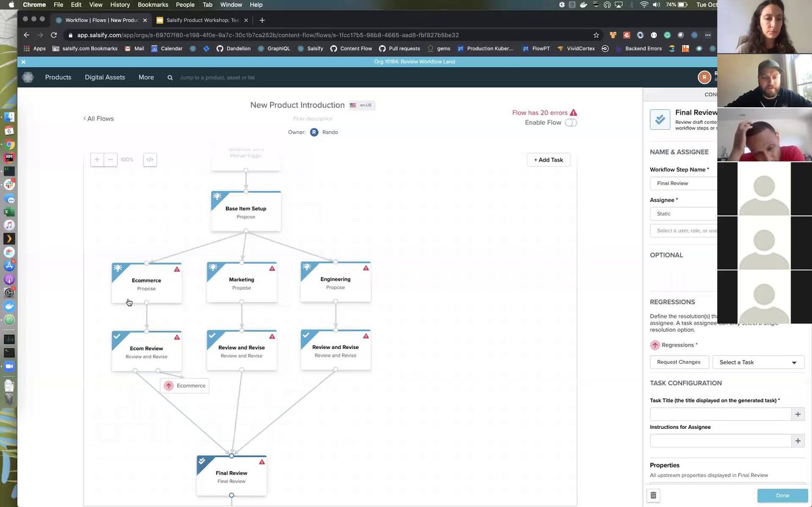Click the Request Changes button
The width and height of the screenshot is (812, 507).
point(678,362)
